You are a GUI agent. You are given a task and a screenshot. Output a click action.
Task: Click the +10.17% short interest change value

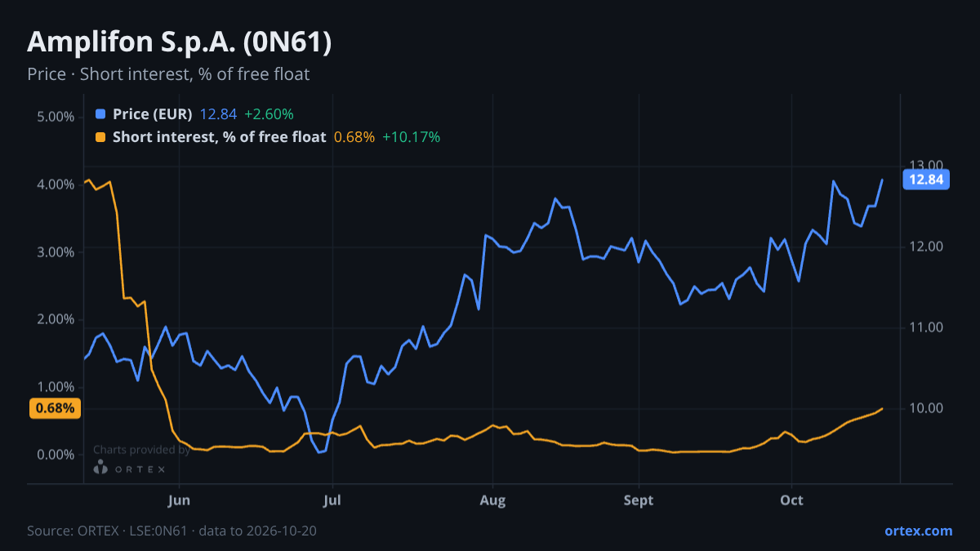pyautogui.click(x=412, y=137)
